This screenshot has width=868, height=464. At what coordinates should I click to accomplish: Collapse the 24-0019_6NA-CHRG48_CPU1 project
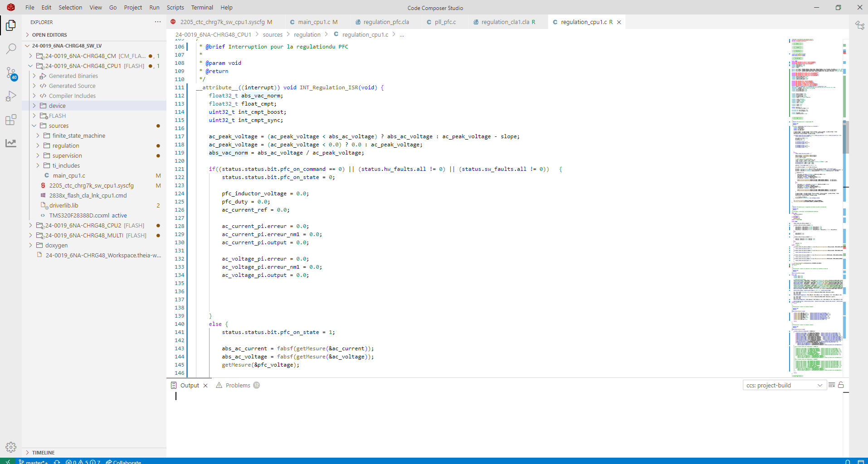click(94, 66)
